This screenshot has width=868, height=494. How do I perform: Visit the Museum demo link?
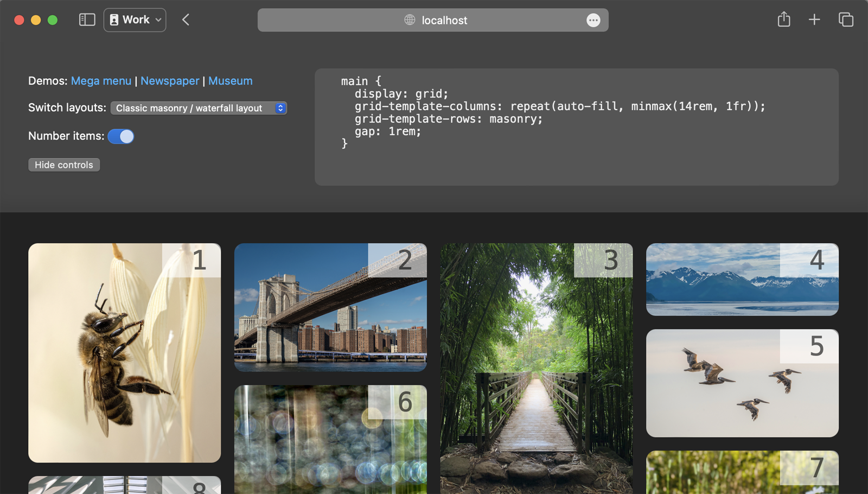pos(230,81)
